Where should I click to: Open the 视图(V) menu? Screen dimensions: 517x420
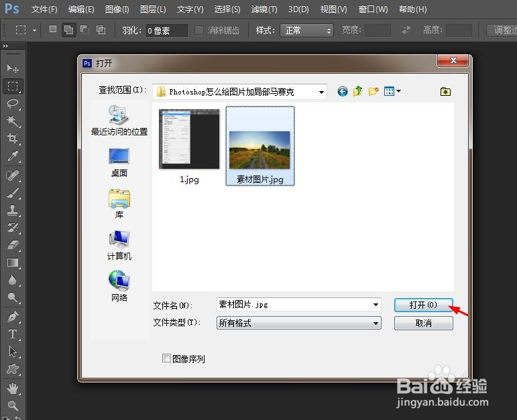click(x=334, y=9)
